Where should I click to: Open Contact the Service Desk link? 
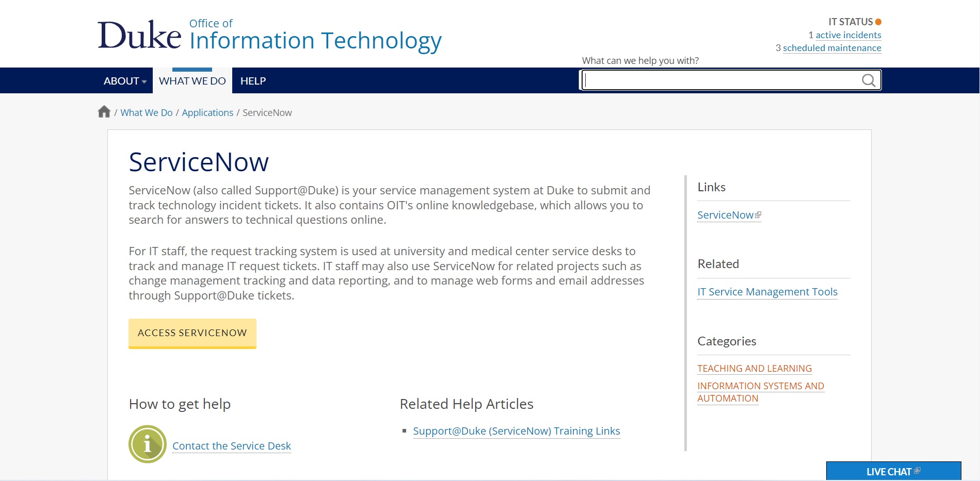tap(232, 446)
